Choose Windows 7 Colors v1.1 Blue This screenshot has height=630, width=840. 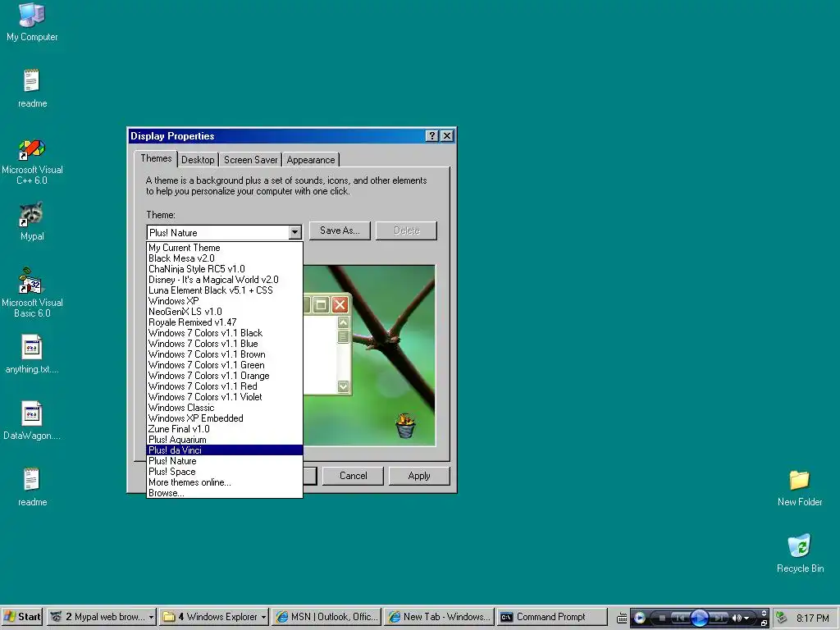[225, 344]
